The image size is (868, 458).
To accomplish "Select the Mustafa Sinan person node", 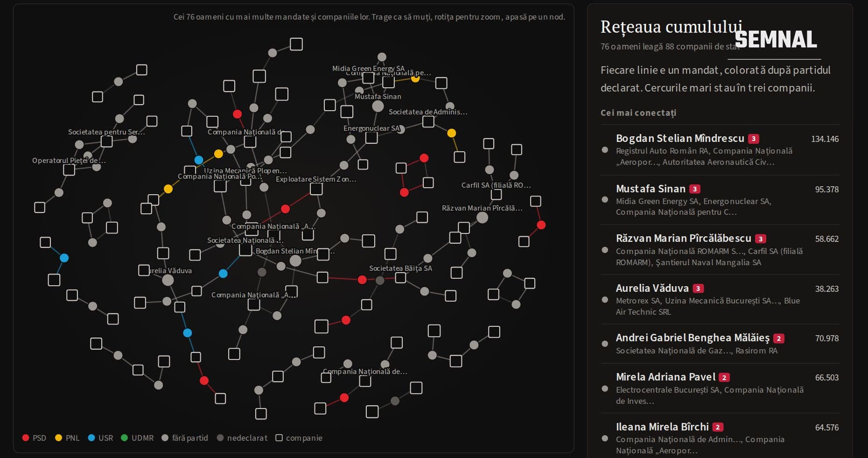I will point(378,106).
